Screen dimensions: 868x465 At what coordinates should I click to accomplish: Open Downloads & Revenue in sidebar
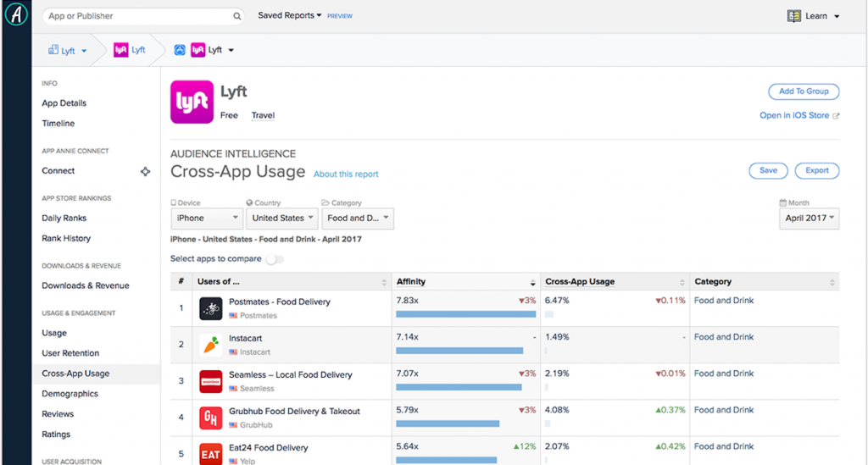coord(86,285)
